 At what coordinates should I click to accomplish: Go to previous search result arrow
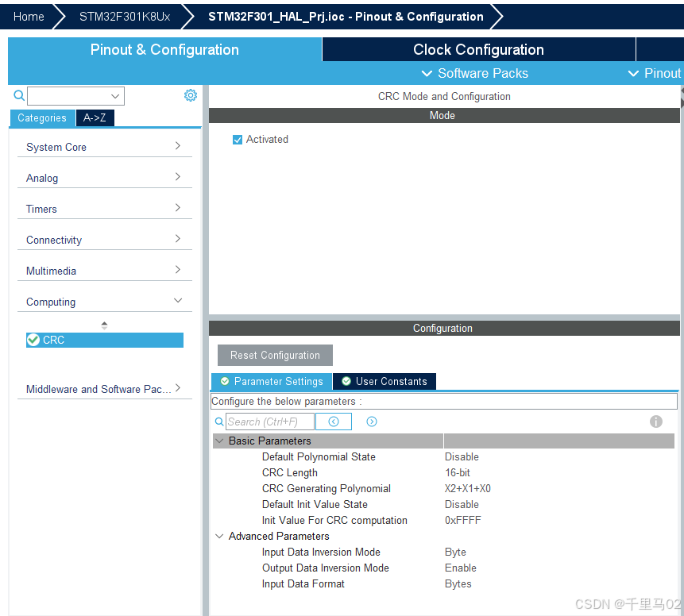point(334,422)
